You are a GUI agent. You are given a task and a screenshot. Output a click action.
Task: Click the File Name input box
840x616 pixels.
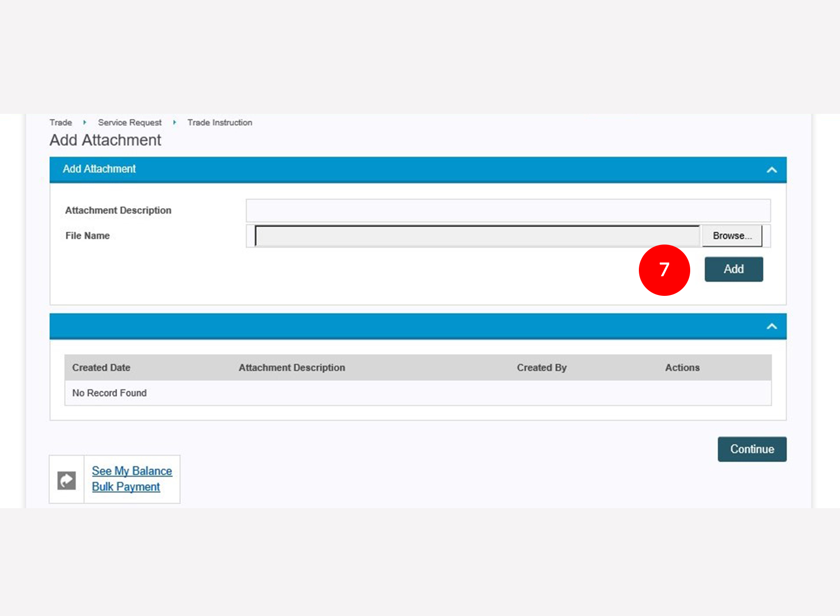click(x=477, y=236)
